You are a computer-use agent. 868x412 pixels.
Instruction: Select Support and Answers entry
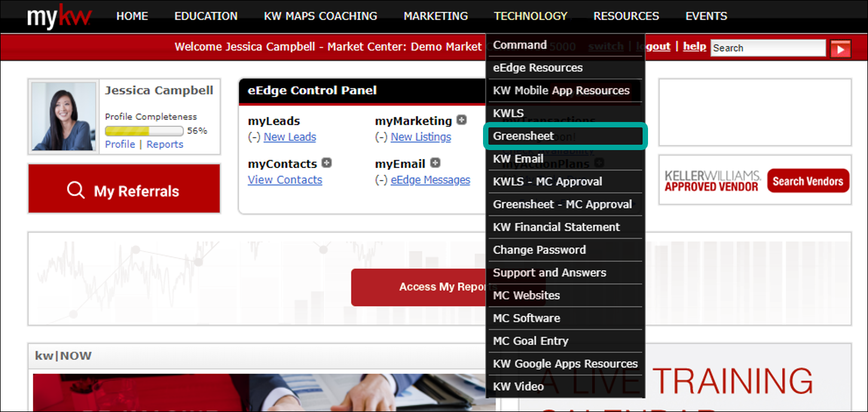pos(566,272)
